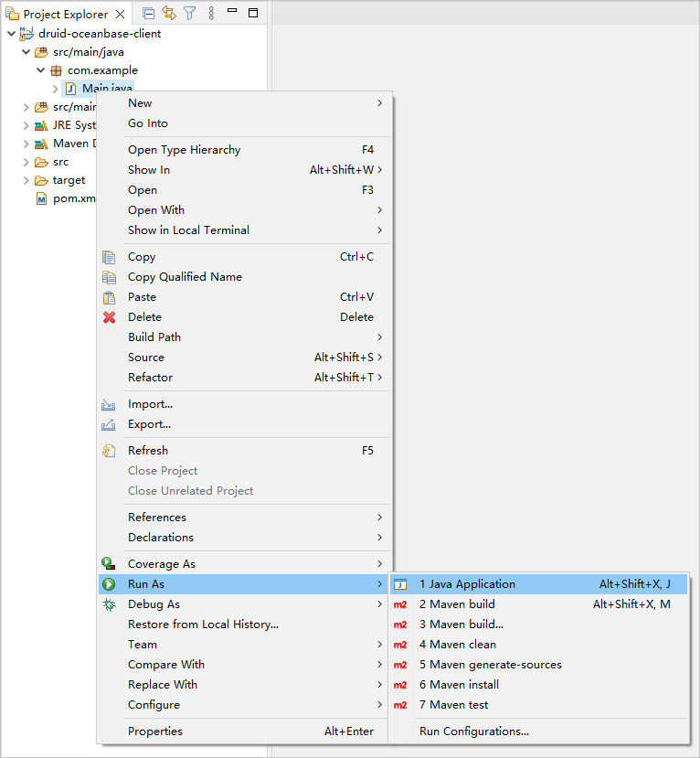The width and height of the screenshot is (700, 758).
Task: Collapse the com.example package
Action: (x=41, y=70)
